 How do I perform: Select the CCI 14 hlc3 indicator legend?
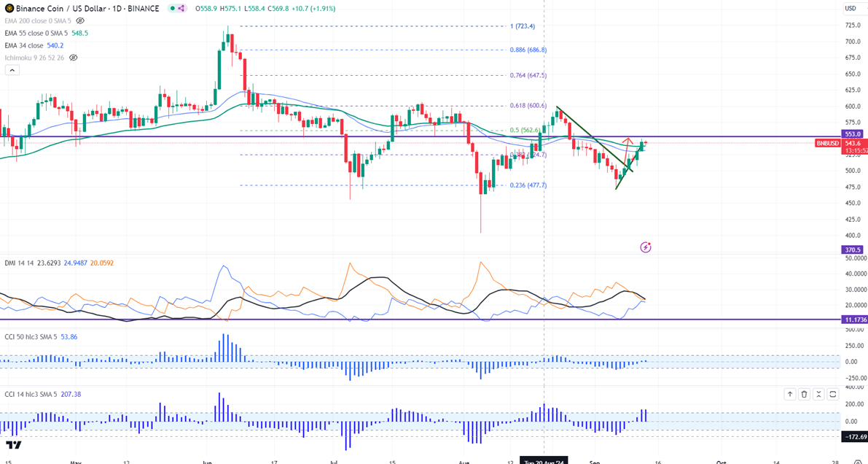pos(31,394)
